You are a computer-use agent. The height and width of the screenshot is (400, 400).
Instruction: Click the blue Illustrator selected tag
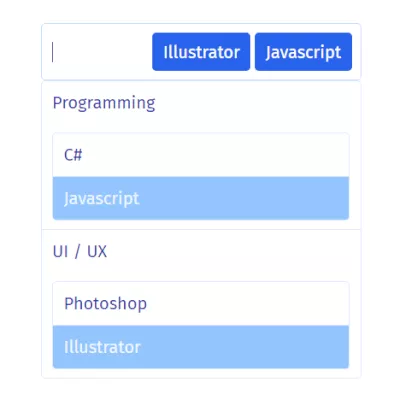201,52
